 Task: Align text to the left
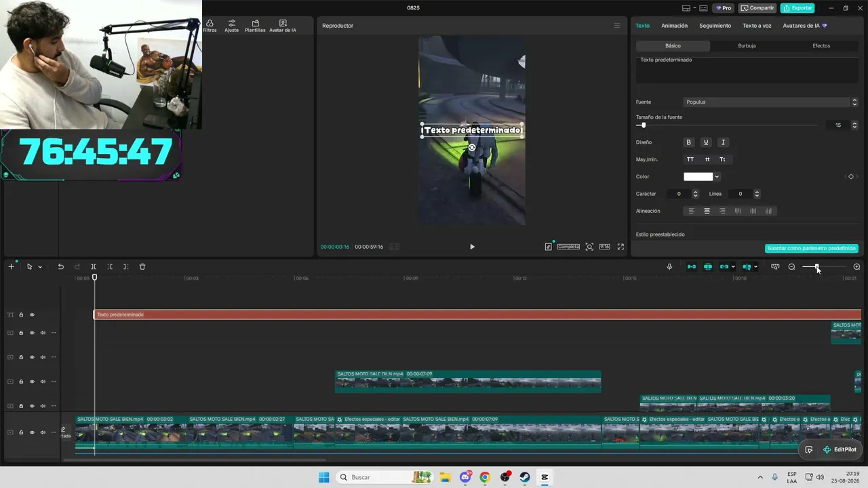tap(692, 211)
